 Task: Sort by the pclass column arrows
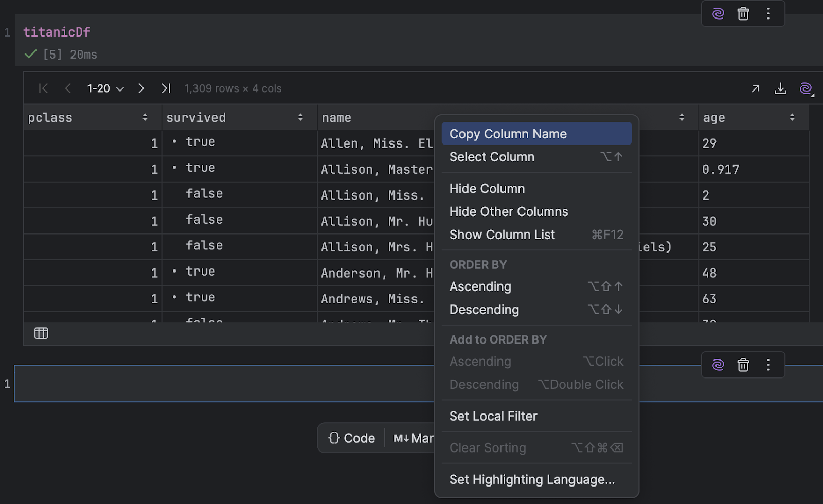pos(145,117)
